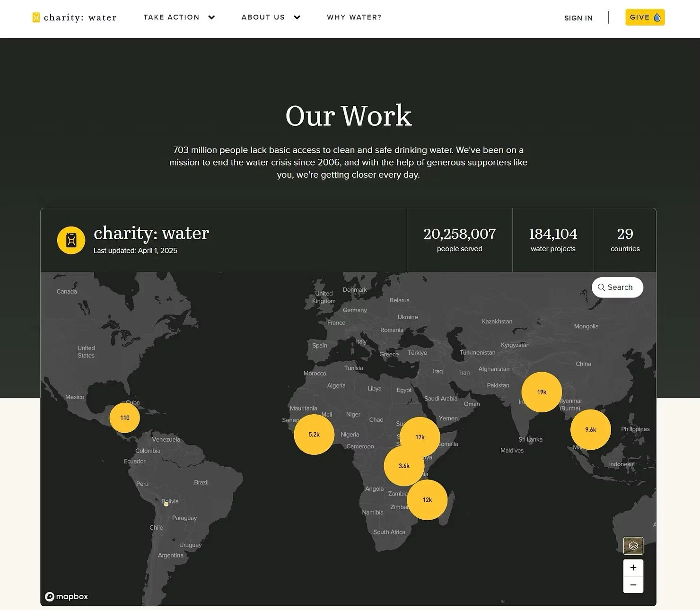
Task: Select the 19k cluster near India
Action: coord(542,392)
